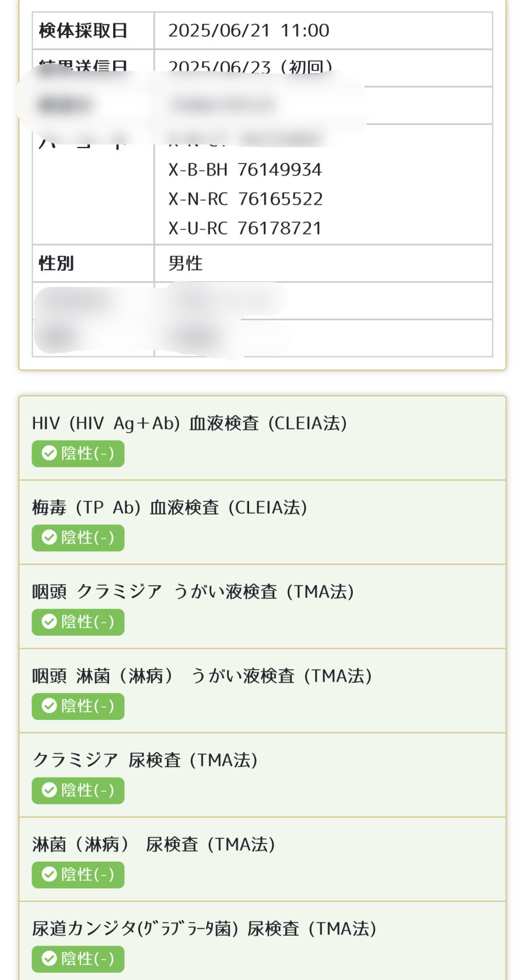Open 淋菌（淋病）尿検査 row title
Screen dimensions: 525x980
tap(153, 844)
